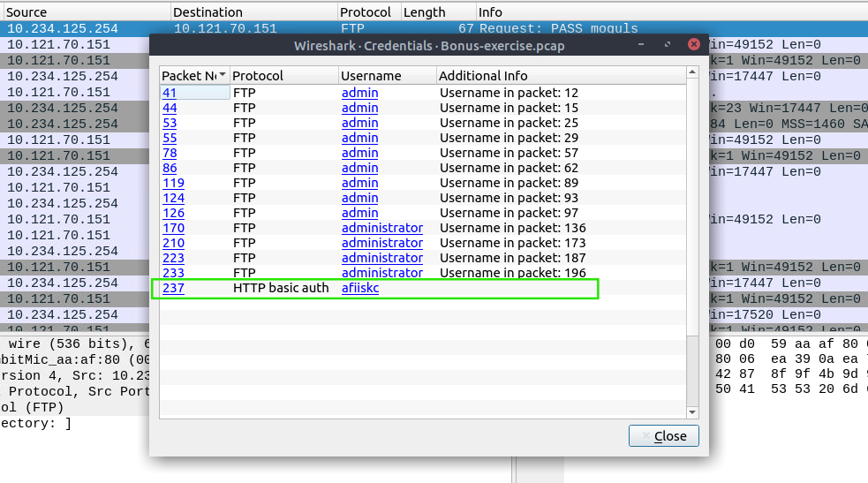Click Protocol column header in main packet list
Screen dimensions: 868x483
[369, 12]
